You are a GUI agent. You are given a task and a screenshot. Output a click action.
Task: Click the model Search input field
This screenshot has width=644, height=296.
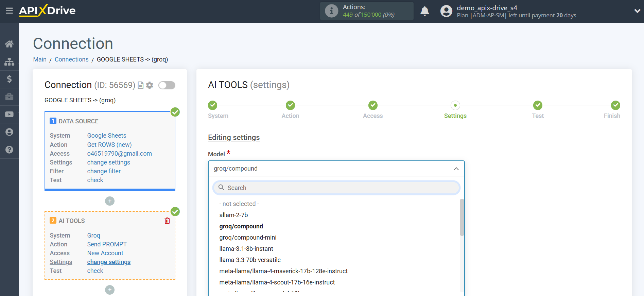336,188
